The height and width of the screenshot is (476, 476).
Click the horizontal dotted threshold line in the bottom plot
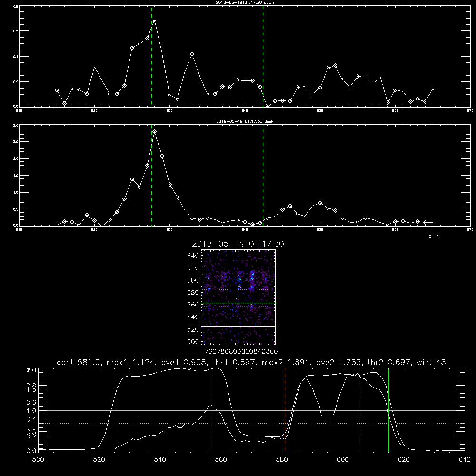(x=251, y=423)
